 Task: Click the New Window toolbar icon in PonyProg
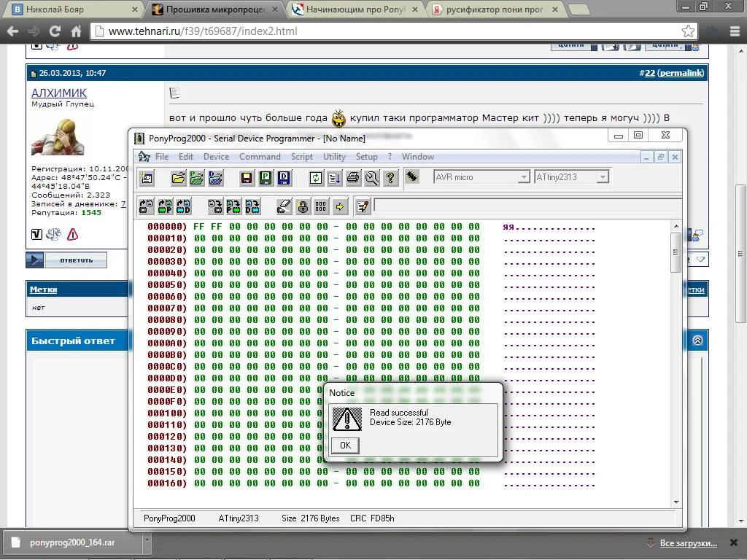coord(146,178)
